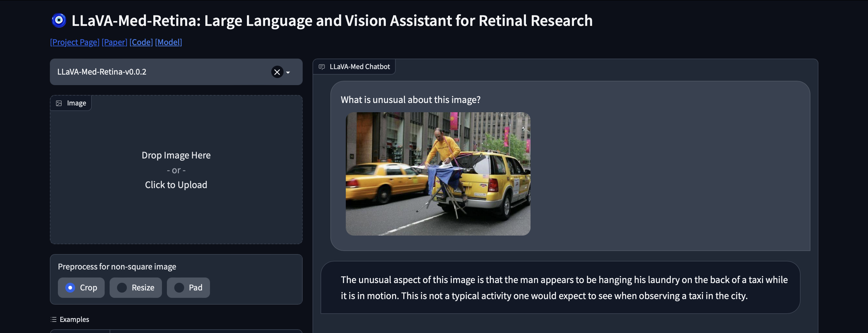The width and height of the screenshot is (868, 333).
Task: Open the model selection dropdown arrow
Action: [288, 72]
